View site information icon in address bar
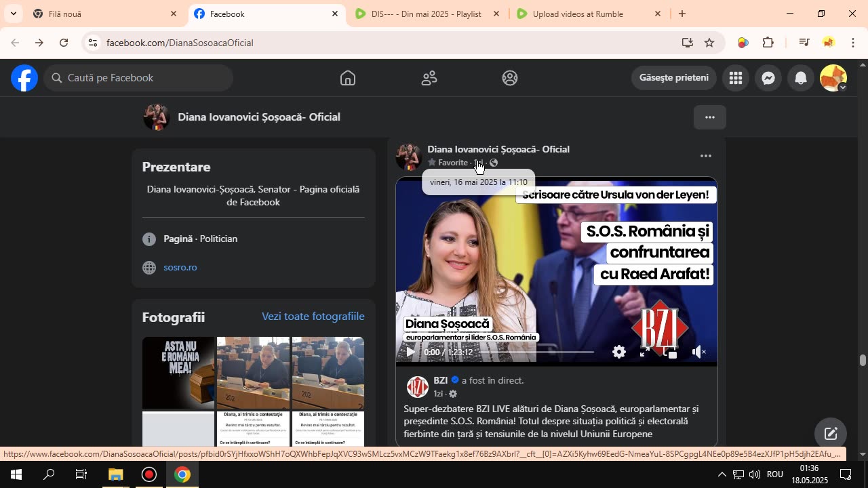 (94, 43)
